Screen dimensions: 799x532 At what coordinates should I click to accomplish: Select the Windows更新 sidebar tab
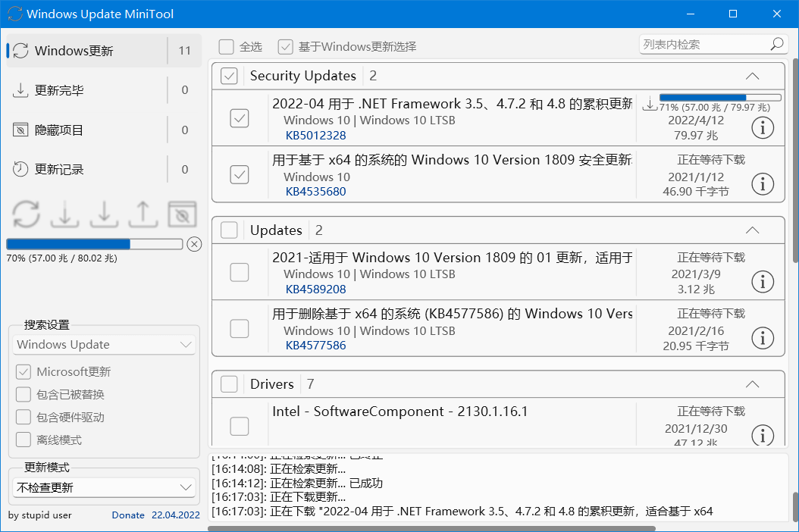[x=104, y=51]
